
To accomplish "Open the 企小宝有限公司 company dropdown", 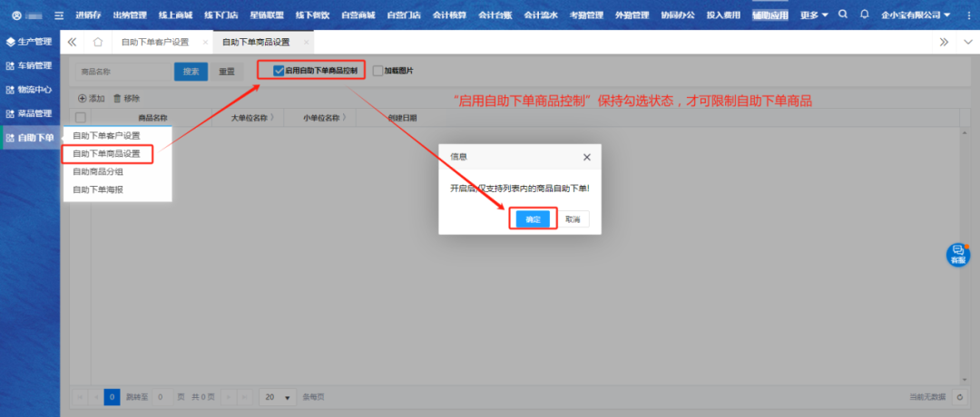I will click(915, 15).
